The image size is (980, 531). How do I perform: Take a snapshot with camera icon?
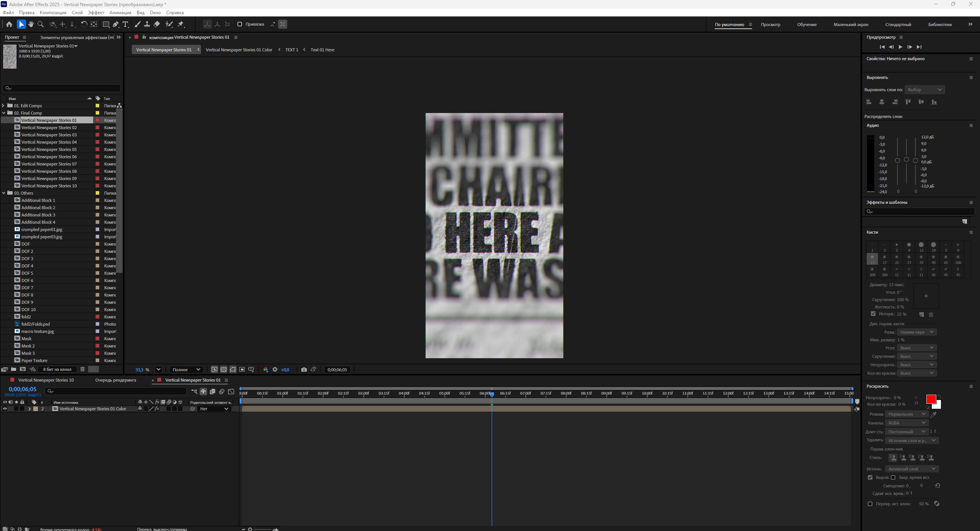[x=304, y=370]
